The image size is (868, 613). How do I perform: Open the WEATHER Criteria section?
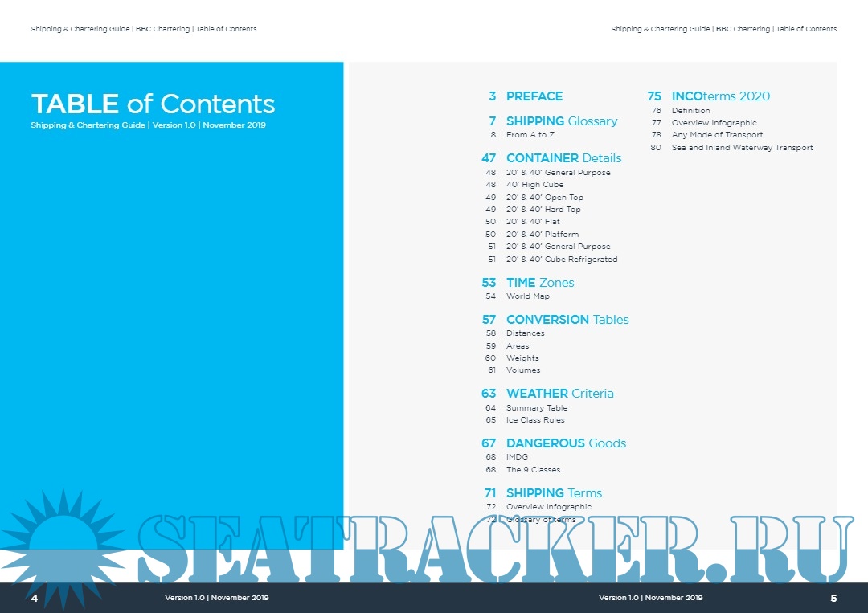(559, 394)
